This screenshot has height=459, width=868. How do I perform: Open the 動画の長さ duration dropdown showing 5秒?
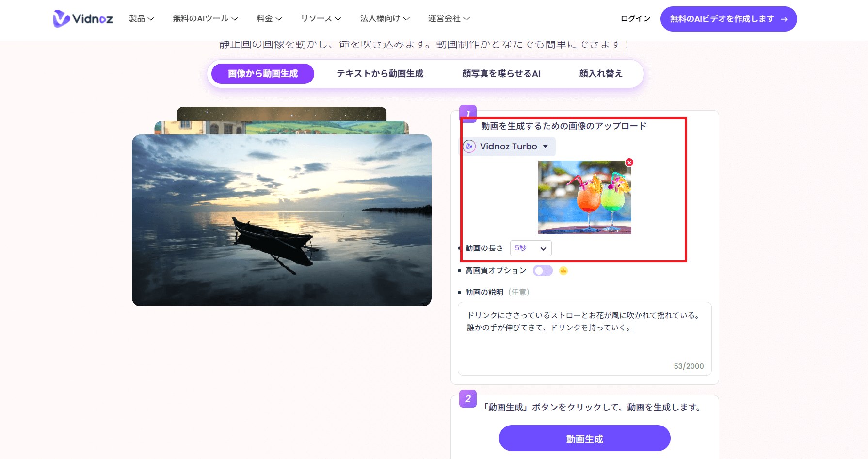click(x=530, y=248)
